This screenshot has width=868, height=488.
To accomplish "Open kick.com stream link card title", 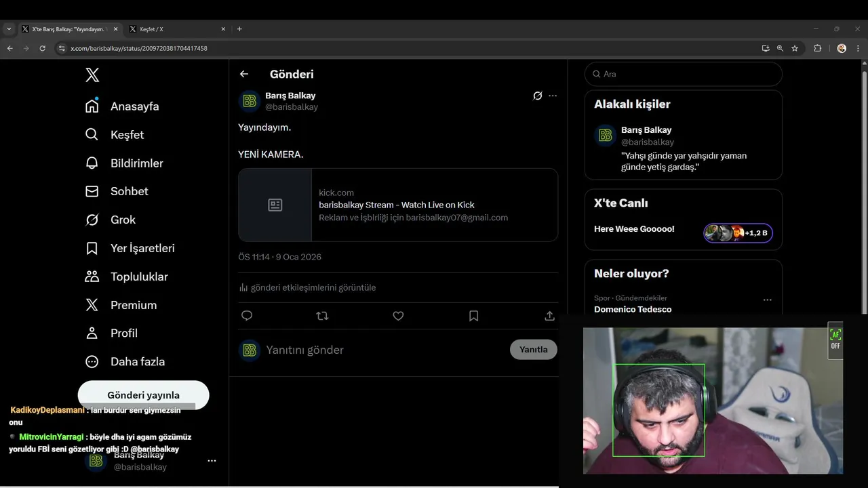I will pos(397,205).
